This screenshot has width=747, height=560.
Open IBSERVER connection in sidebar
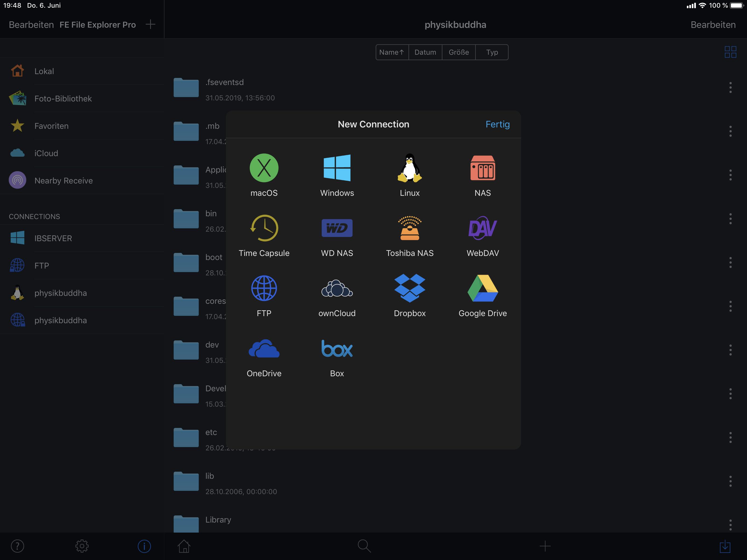pyautogui.click(x=53, y=238)
